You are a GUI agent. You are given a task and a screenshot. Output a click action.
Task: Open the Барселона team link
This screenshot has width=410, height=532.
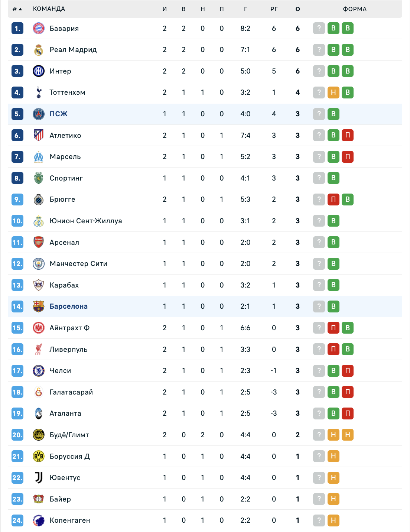[x=69, y=306]
